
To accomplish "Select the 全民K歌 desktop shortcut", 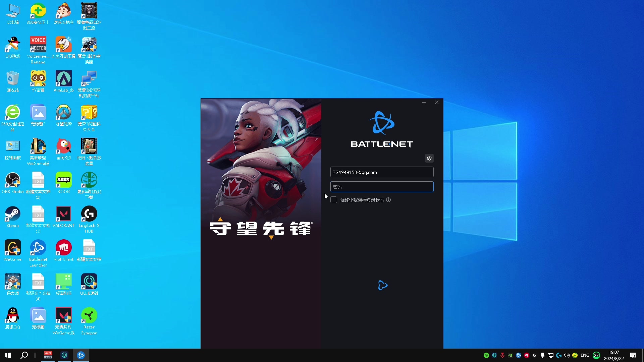I will [64, 149].
